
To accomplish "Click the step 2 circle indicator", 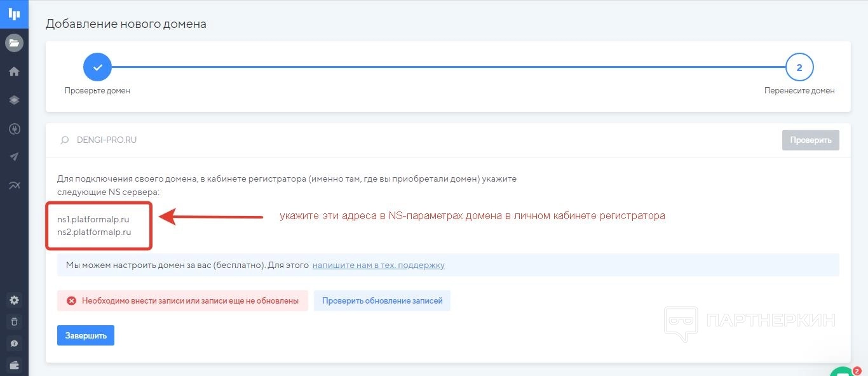I will pyautogui.click(x=799, y=67).
